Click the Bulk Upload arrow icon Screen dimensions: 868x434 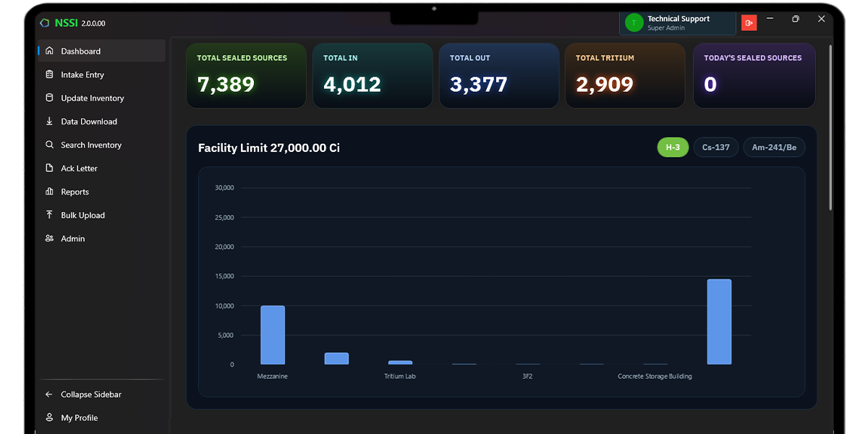point(49,215)
